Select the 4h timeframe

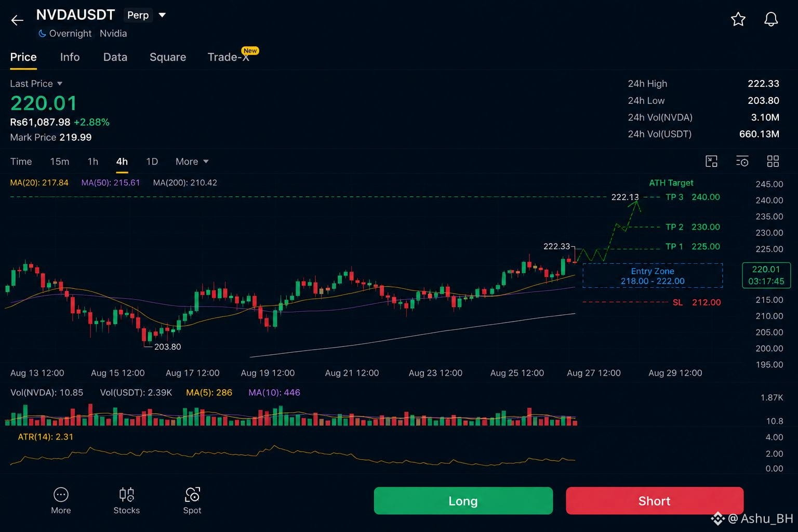pos(122,162)
